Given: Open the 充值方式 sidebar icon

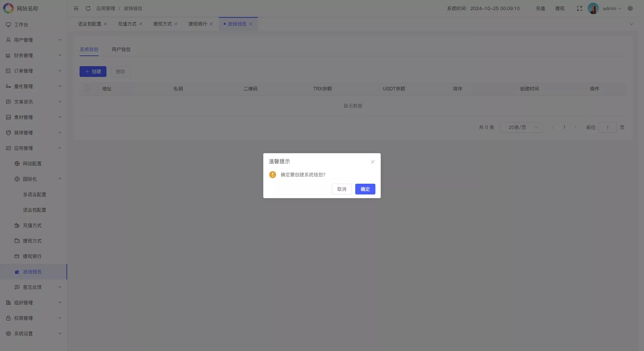Looking at the screenshot, I should [x=16, y=225].
